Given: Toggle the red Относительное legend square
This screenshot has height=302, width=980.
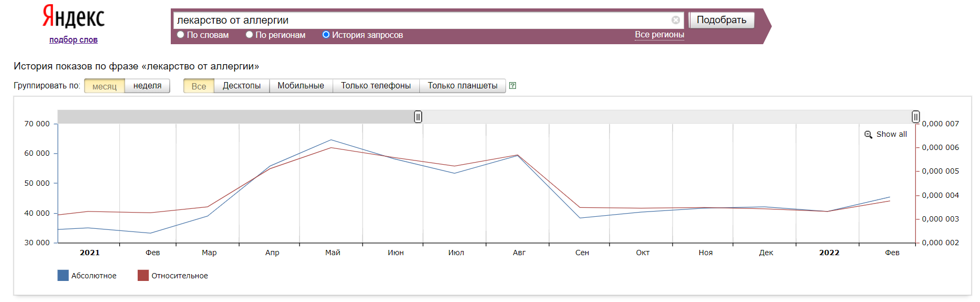Looking at the screenshot, I should [143, 275].
